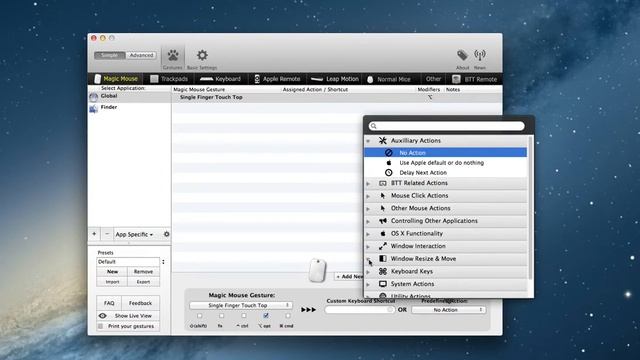This screenshot has height=360, width=640.
Task: Click the Custom Keyboard Shortcut field
Action: pos(360,310)
